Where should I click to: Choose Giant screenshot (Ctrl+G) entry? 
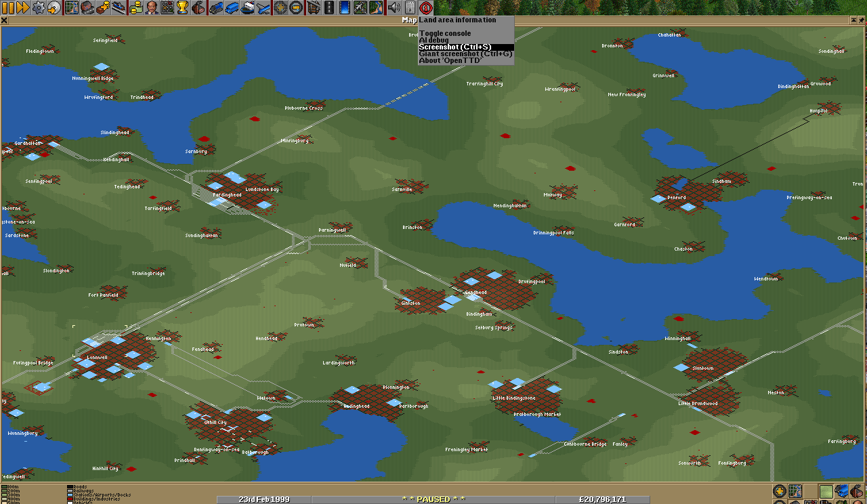pos(466,54)
